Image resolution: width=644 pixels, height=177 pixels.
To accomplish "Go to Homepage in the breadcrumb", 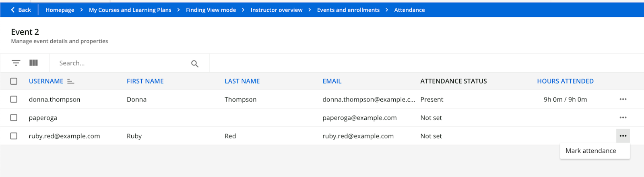I will pyautogui.click(x=60, y=10).
